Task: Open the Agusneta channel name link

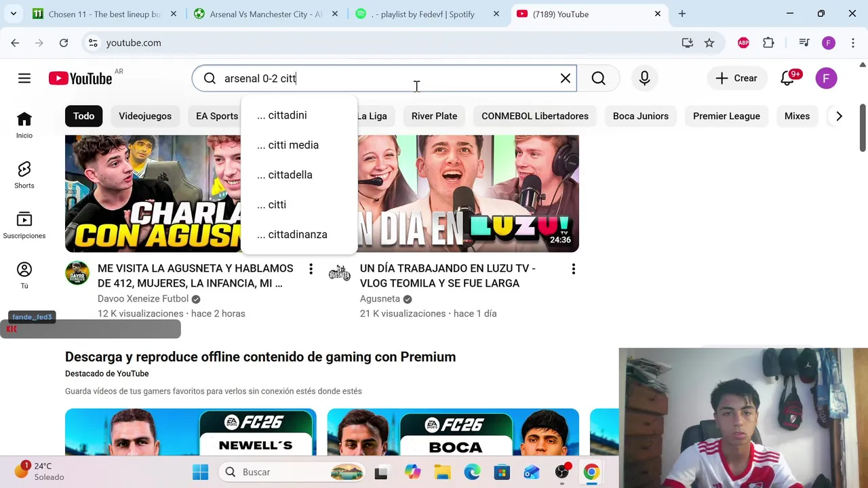Action: 380,299
